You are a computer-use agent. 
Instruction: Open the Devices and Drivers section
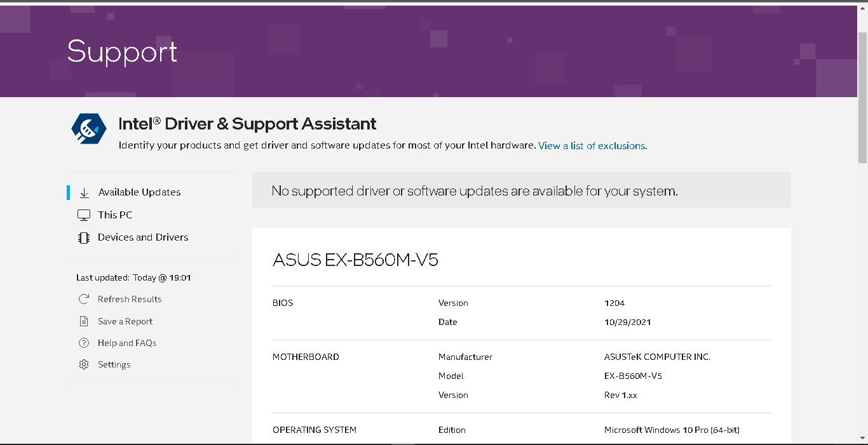142,237
